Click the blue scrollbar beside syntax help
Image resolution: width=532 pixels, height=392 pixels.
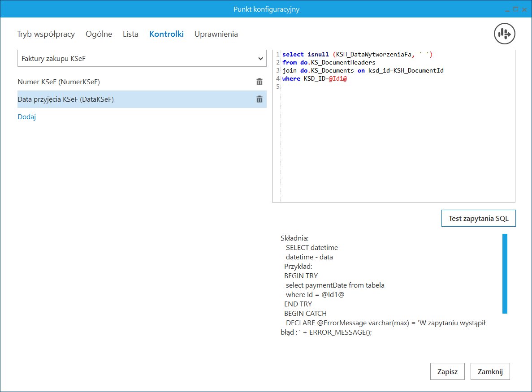pyautogui.click(x=505, y=273)
